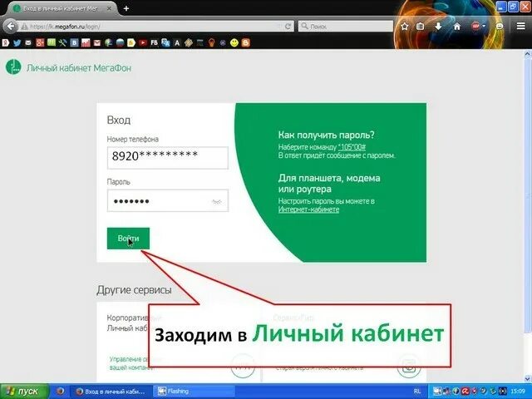This screenshot has height=399, width=532.
Task: Click the taskbar clock showing 15:09
Action: (518, 392)
